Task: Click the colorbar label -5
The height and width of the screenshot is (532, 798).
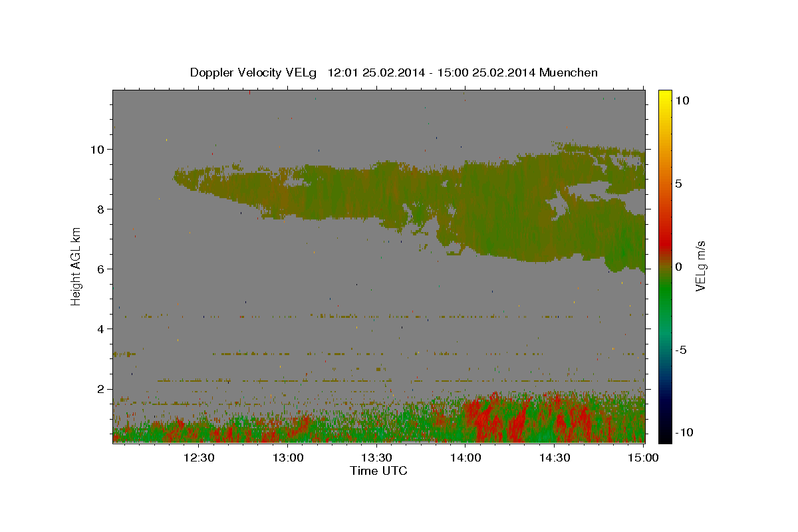Action: (x=681, y=350)
